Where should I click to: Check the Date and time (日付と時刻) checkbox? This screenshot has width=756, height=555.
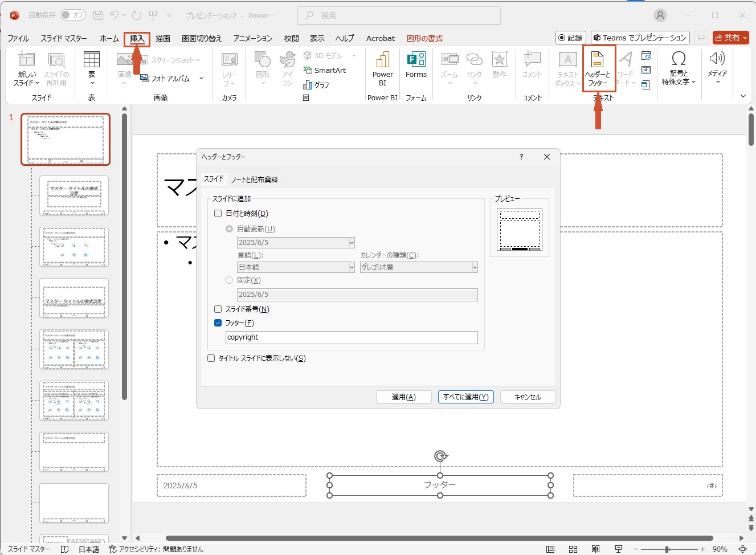(218, 214)
